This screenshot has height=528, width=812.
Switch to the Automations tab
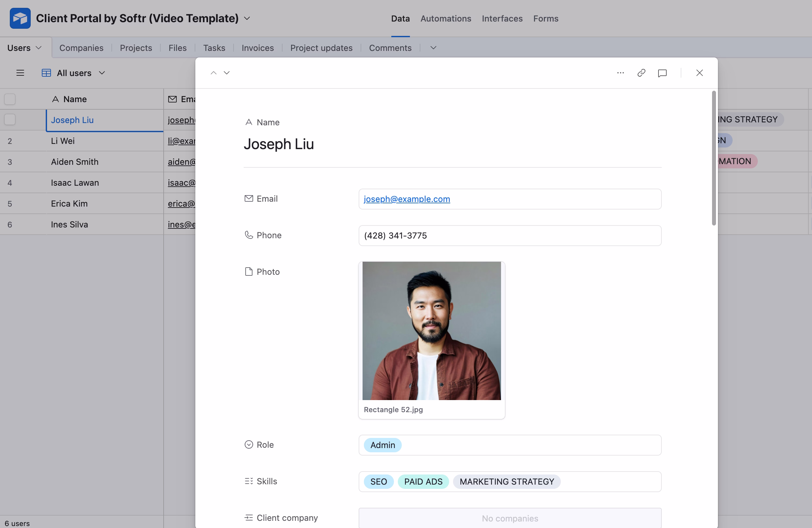coord(446,18)
